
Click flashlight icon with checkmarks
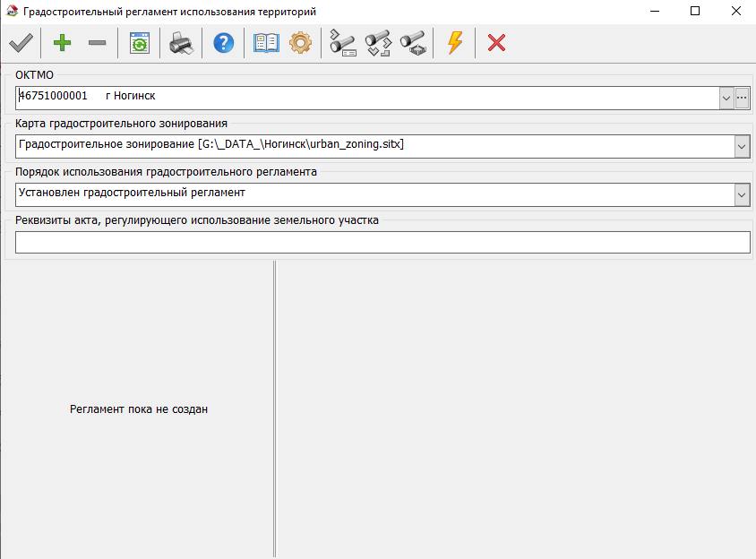pyautogui.click(x=378, y=43)
